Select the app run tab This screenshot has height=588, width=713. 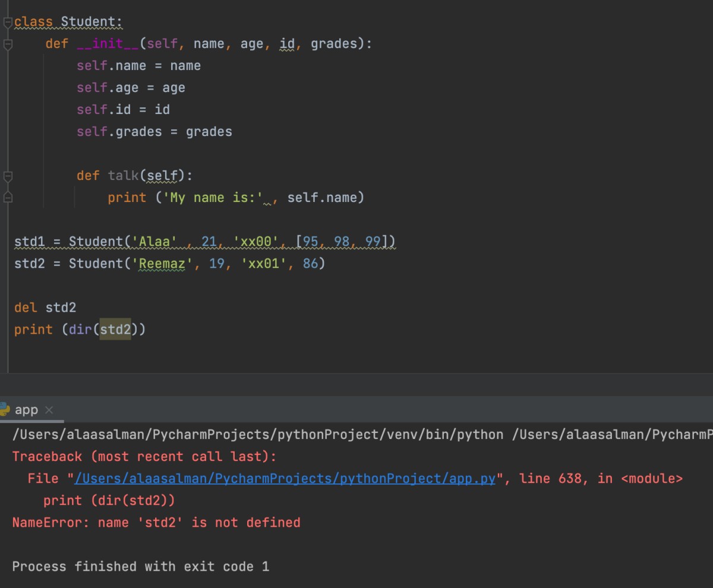coord(26,410)
